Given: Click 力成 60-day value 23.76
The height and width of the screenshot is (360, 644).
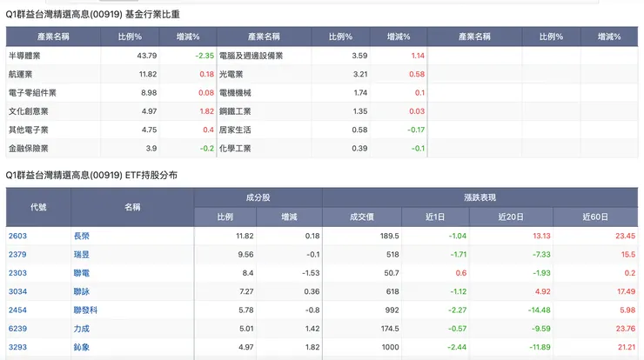Looking at the screenshot, I should pos(626,329).
